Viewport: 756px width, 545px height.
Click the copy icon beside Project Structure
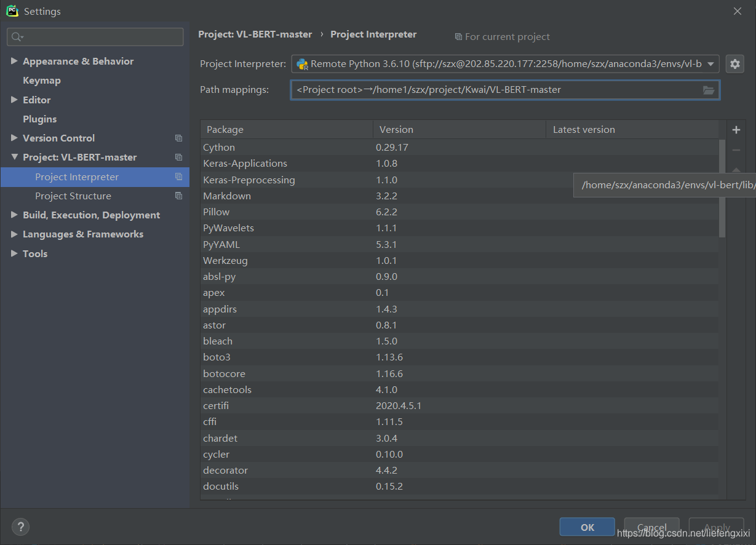coord(178,196)
